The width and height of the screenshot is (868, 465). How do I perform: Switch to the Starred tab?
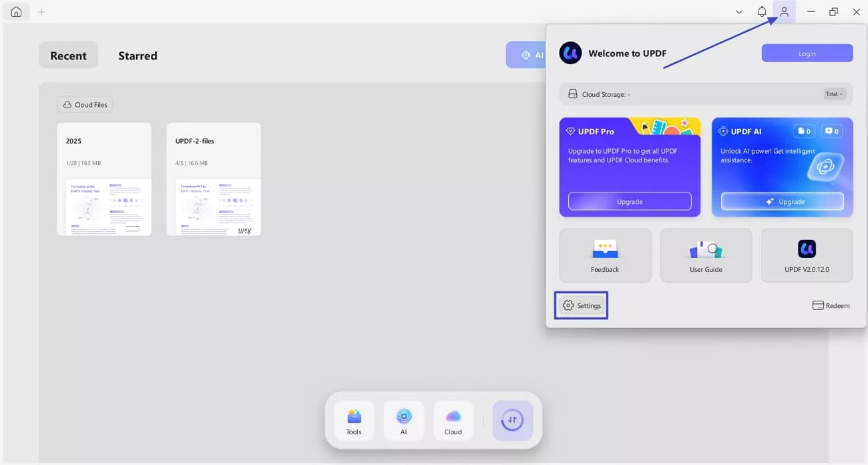tap(138, 55)
